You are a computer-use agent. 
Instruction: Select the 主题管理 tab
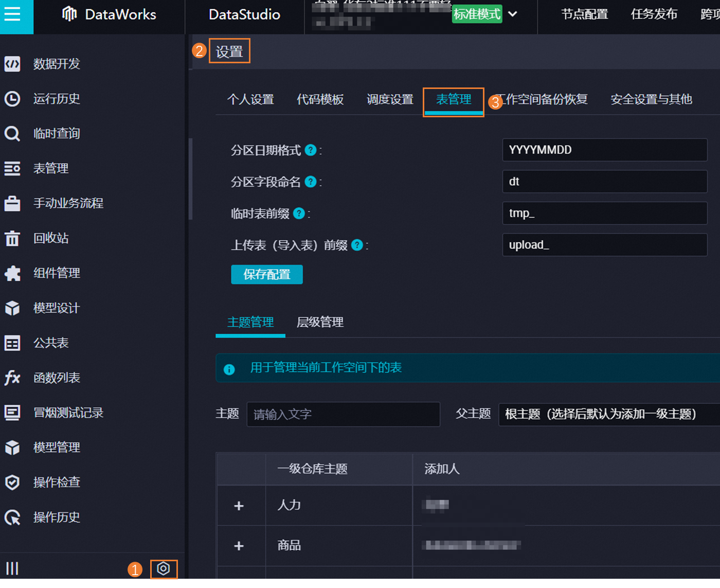[x=250, y=323]
